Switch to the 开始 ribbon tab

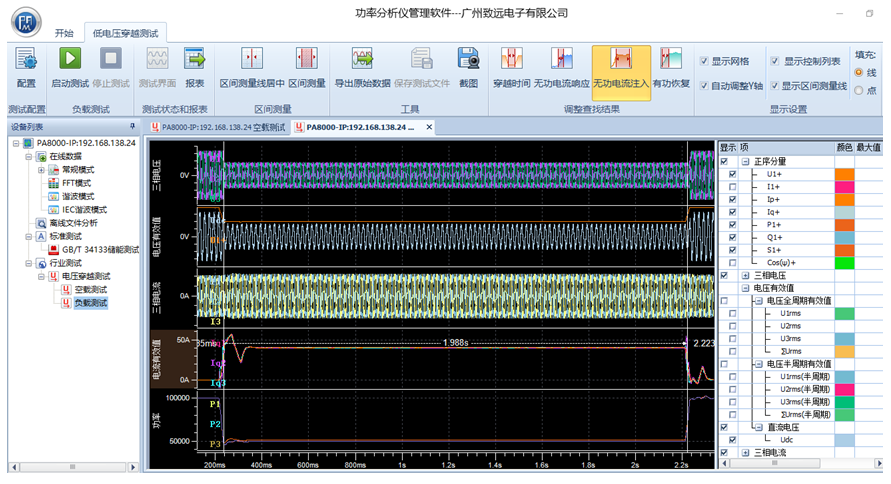coord(64,32)
